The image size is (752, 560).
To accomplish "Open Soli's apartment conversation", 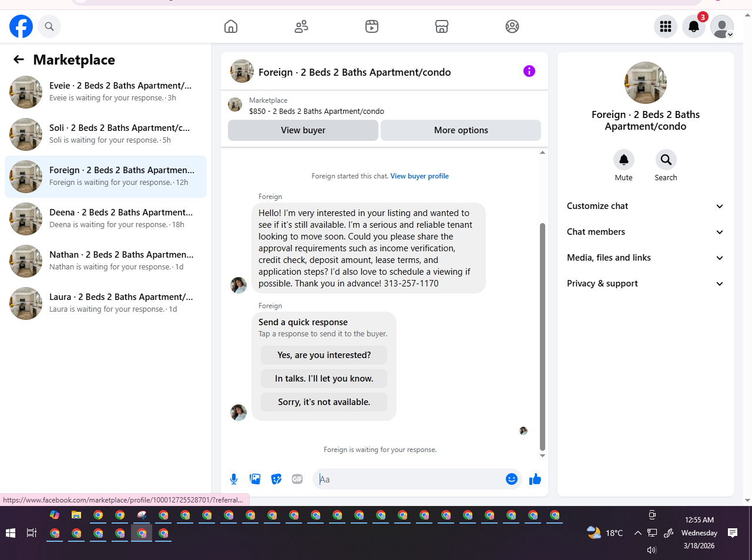I will tap(106, 134).
